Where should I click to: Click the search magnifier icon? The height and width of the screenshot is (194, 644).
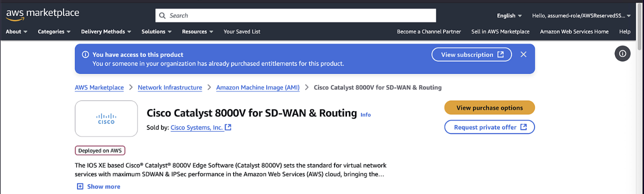(x=162, y=15)
